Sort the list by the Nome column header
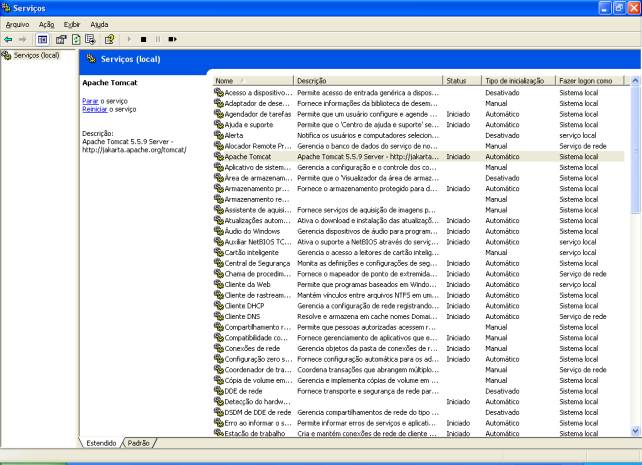Viewport: 642px width, 465px height. point(251,80)
